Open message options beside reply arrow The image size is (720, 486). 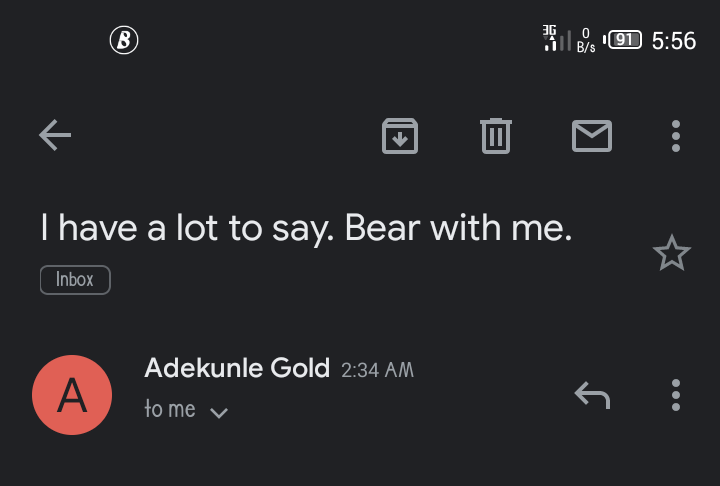676,395
